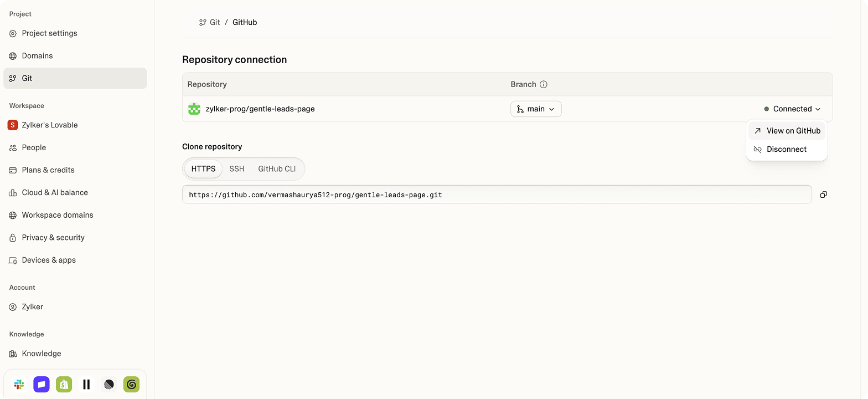This screenshot has width=868, height=399.
Task: Open Zylker's Lovable workspace settings
Action: [75, 125]
